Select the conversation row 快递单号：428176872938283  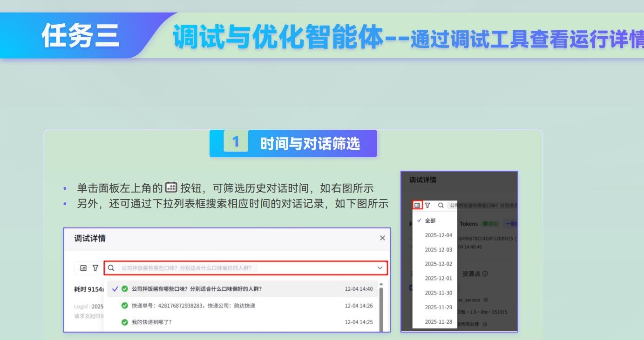(243, 306)
